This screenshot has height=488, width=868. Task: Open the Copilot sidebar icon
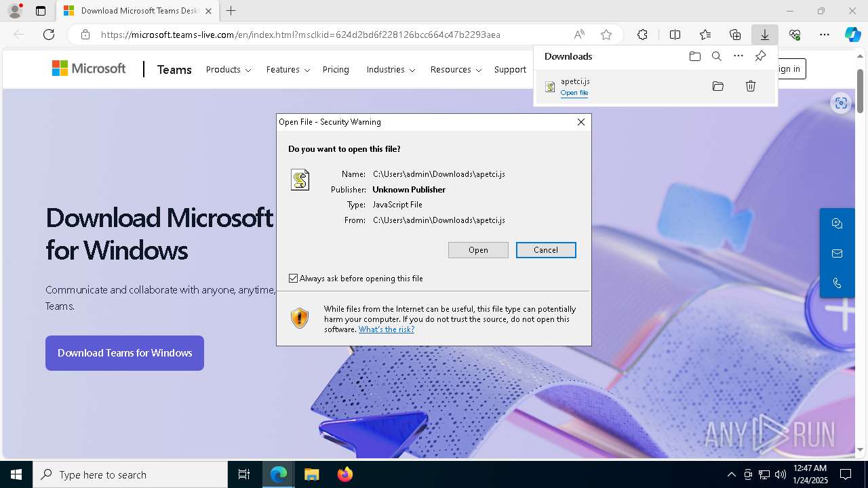click(x=852, y=35)
